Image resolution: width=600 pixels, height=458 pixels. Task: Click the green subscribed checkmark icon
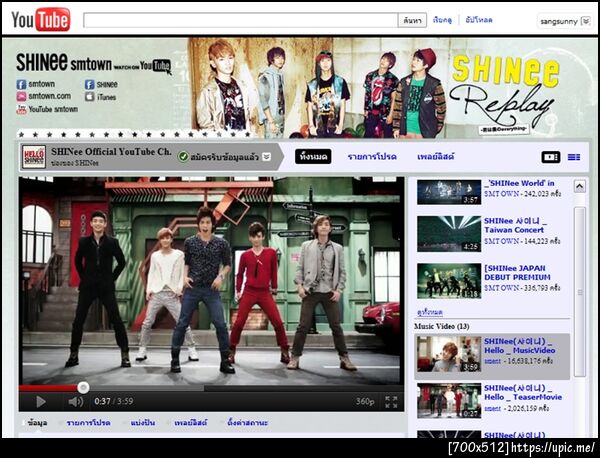183,156
